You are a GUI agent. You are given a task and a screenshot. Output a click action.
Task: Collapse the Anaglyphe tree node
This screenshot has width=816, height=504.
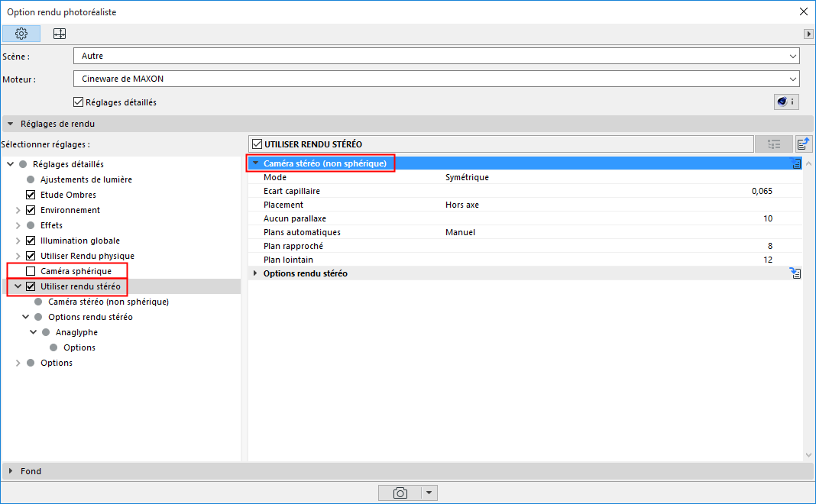(34, 332)
